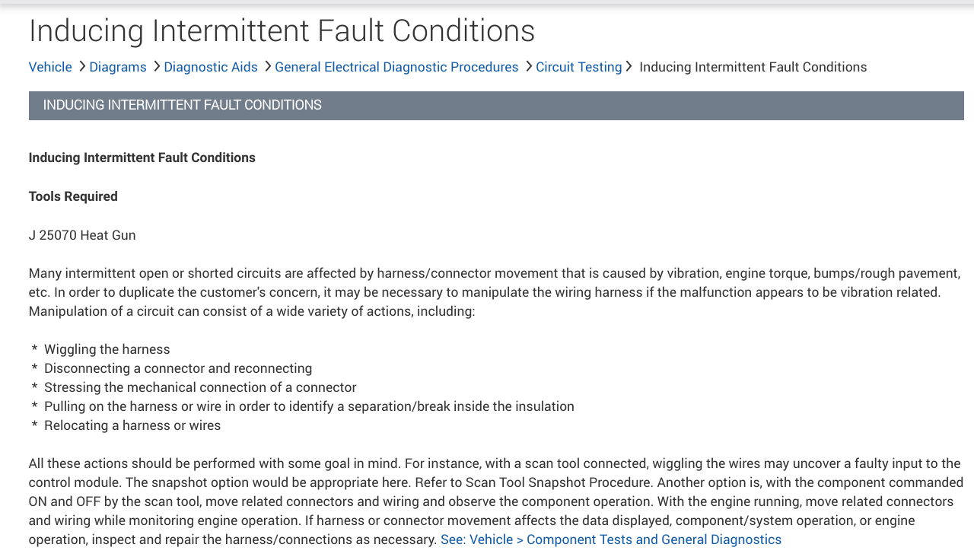Image resolution: width=974 pixels, height=560 pixels.
Task: Open the Circuit Testing breadcrumb link
Action: click(x=579, y=67)
